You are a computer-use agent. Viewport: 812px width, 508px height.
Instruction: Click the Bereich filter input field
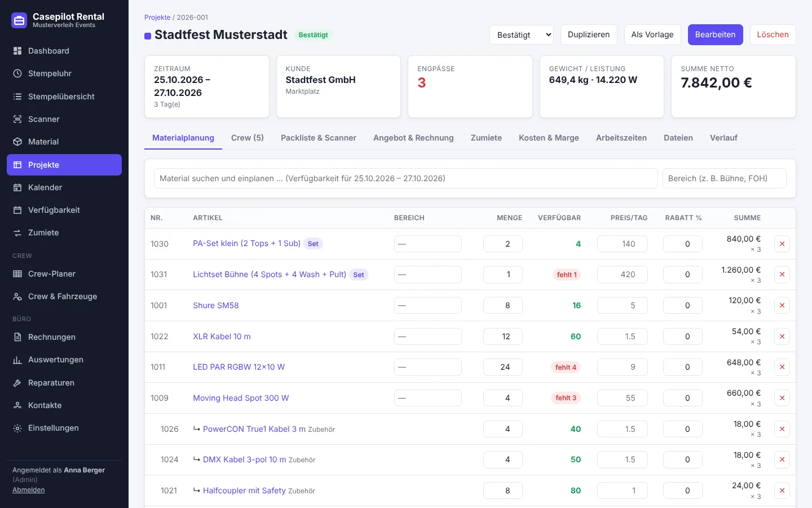click(724, 178)
